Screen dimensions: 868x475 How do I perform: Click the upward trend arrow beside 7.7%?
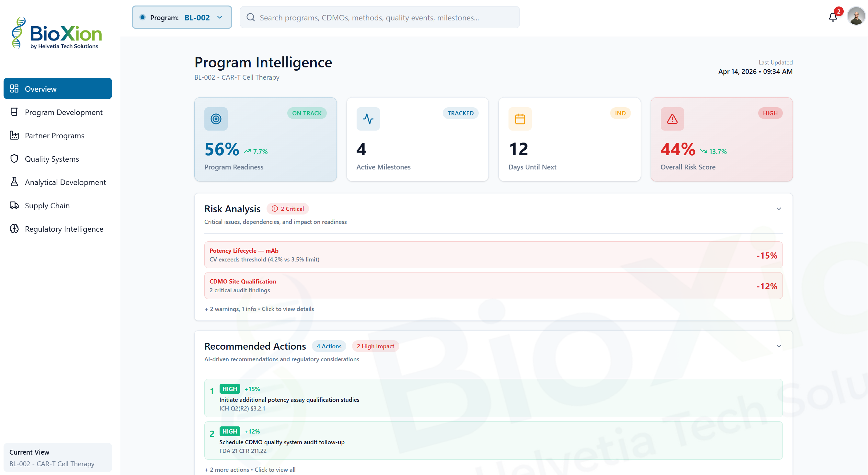click(248, 151)
